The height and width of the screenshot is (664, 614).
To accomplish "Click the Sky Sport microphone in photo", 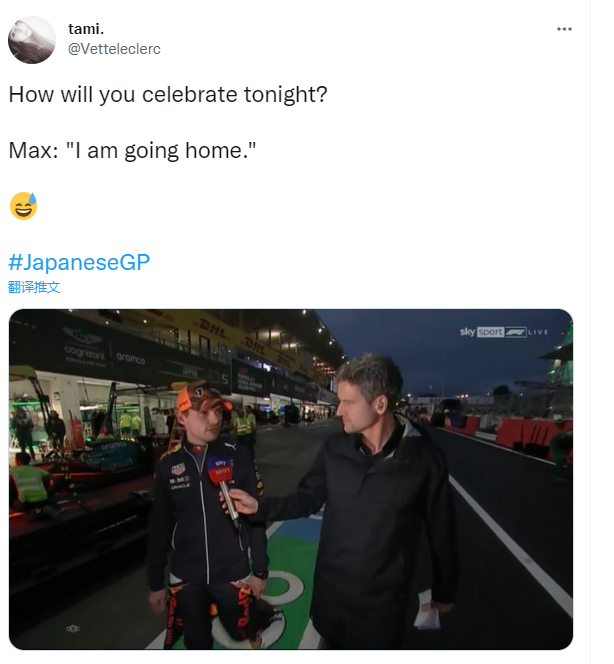I will coord(224,487).
